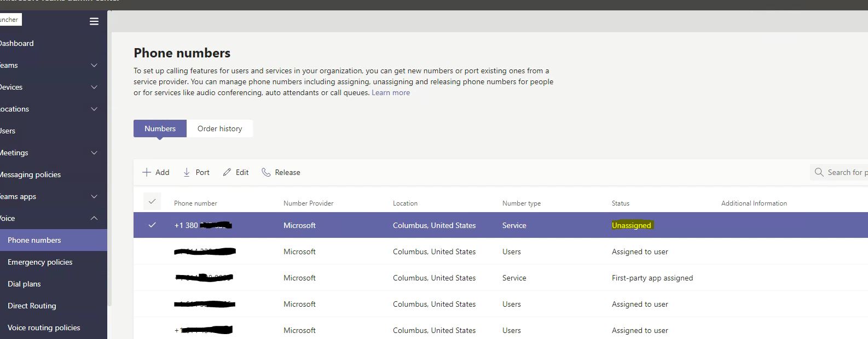Click the search magnifier icon

point(819,172)
